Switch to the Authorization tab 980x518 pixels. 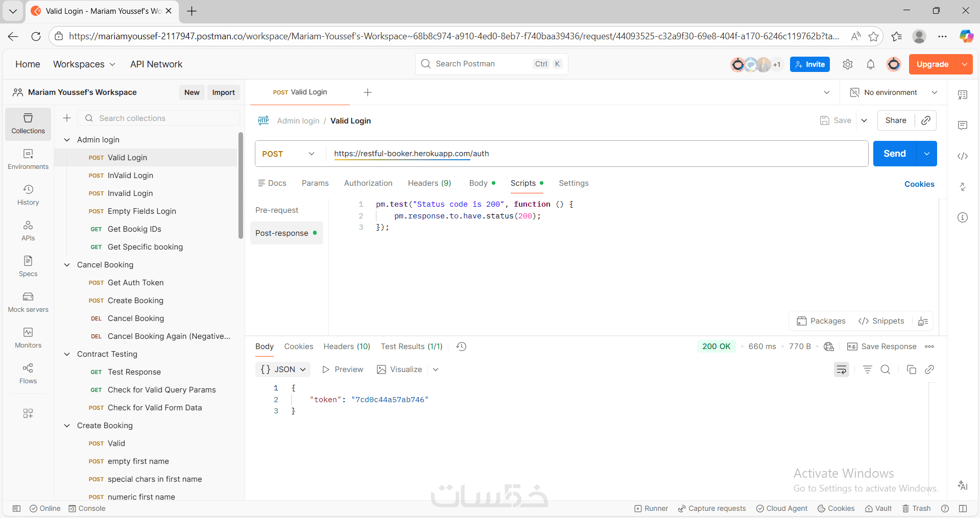click(x=368, y=183)
